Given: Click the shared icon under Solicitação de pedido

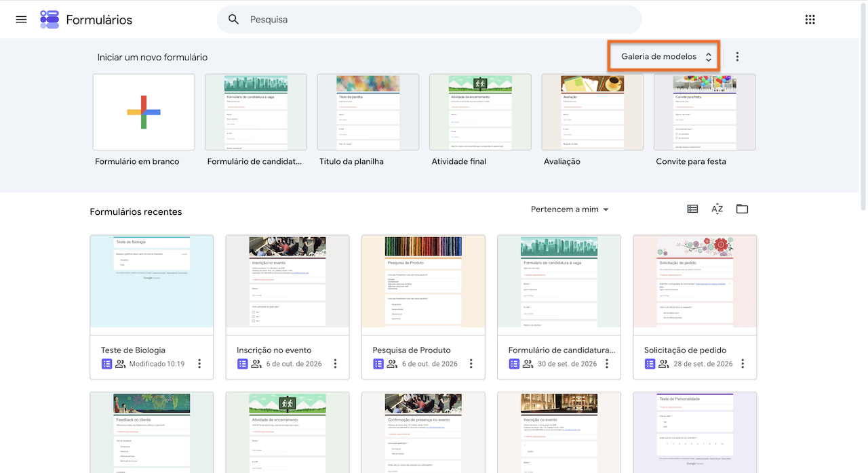Looking at the screenshot, I should coord(663,364).
